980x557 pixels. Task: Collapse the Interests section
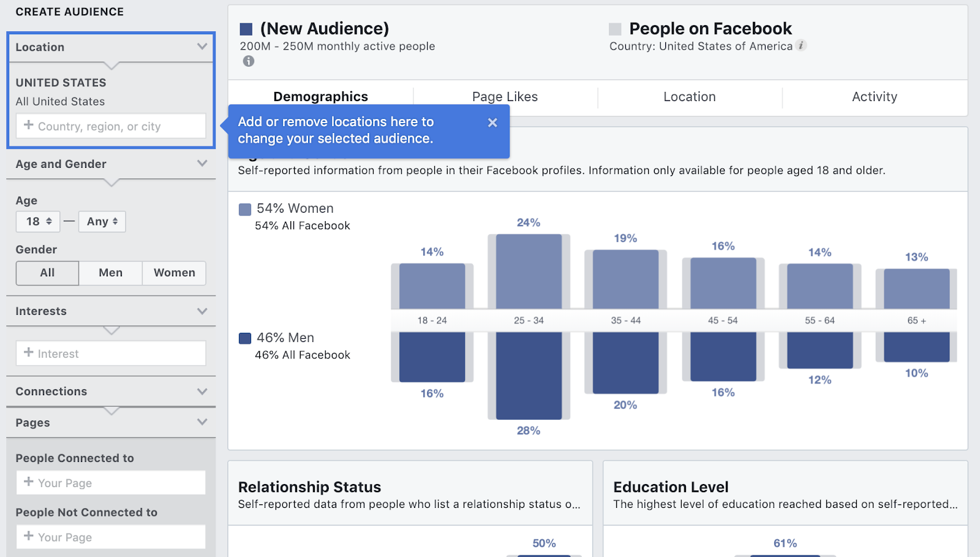(x=202, y=311)
